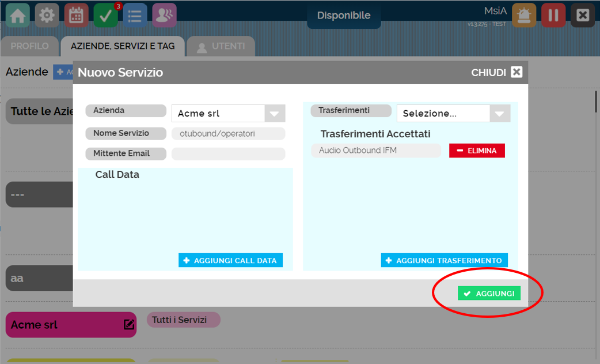The image size is (600, 364).
Task: Click the dark X exit icon in top bar
Action: point(582,15)
